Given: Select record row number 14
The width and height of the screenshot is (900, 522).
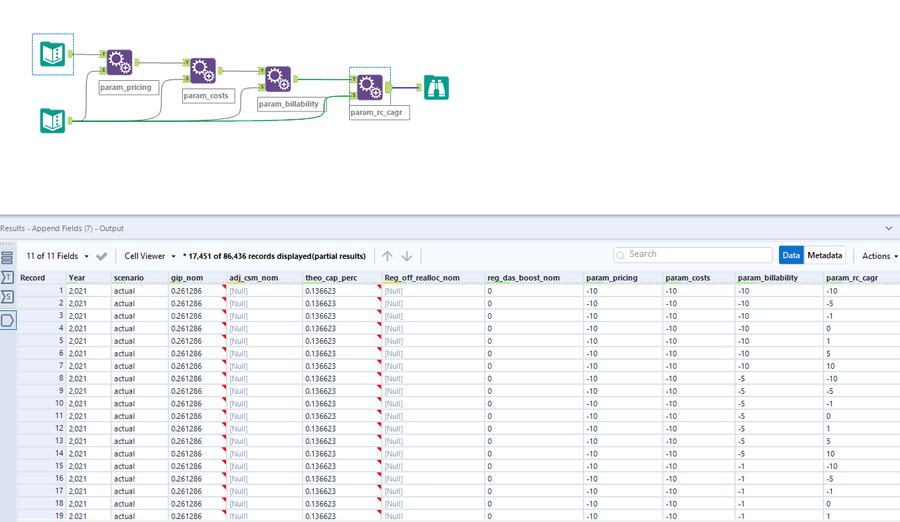Looking at the screenshot, I should coord(42,454).
